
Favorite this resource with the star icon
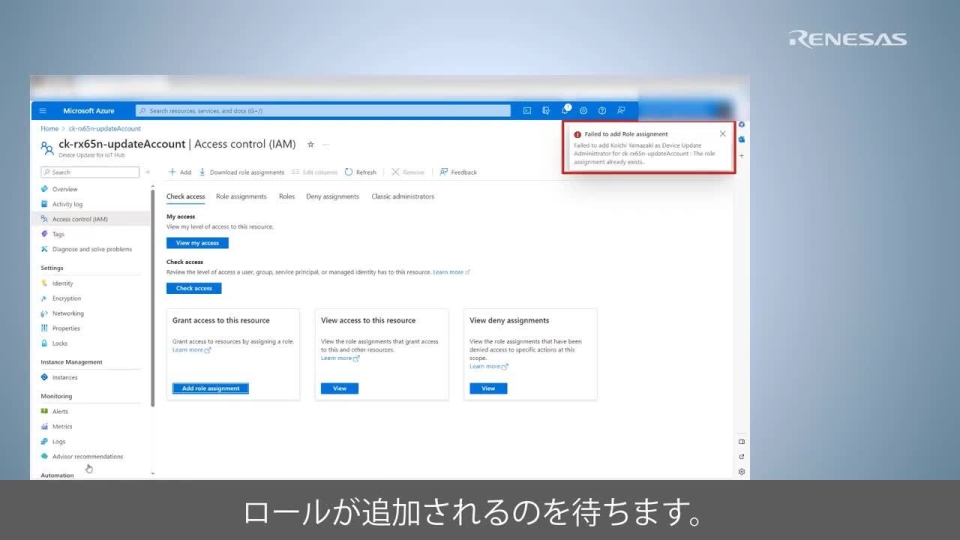tap(310, 145)
